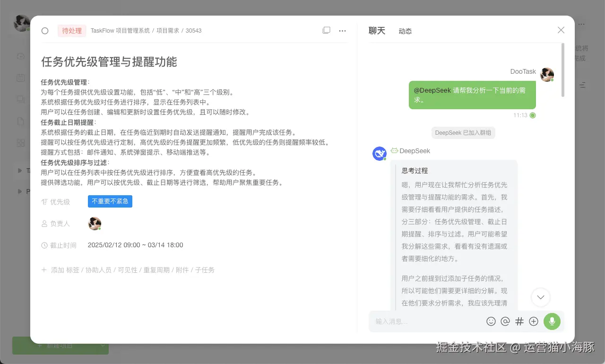The image size is (605, 364).
Task: Click the background top-right ellipsis icon
Action: 581,24
